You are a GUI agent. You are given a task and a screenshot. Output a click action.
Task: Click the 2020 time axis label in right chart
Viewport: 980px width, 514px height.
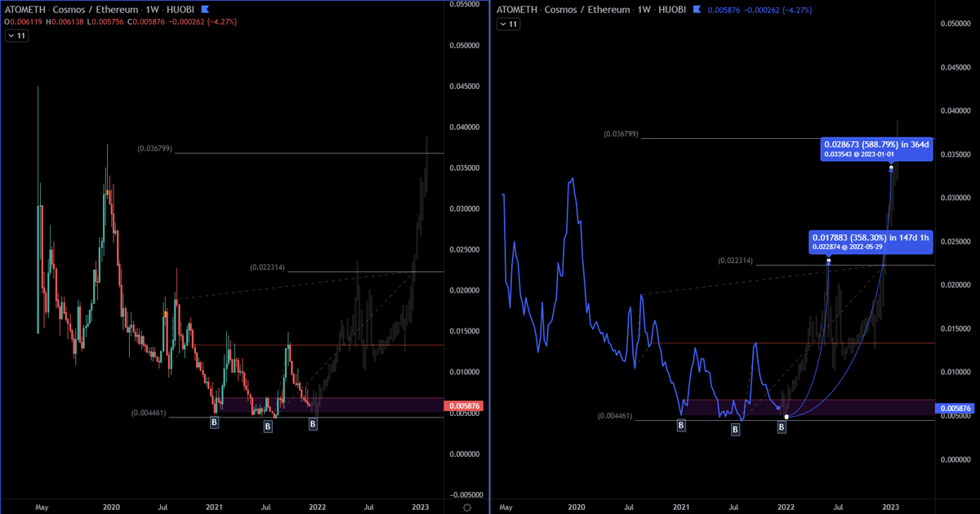577,507
